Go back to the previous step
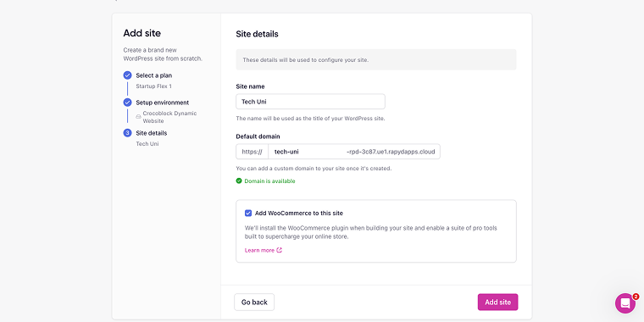This screenshot has width=644, height=322. coord(254,302)
